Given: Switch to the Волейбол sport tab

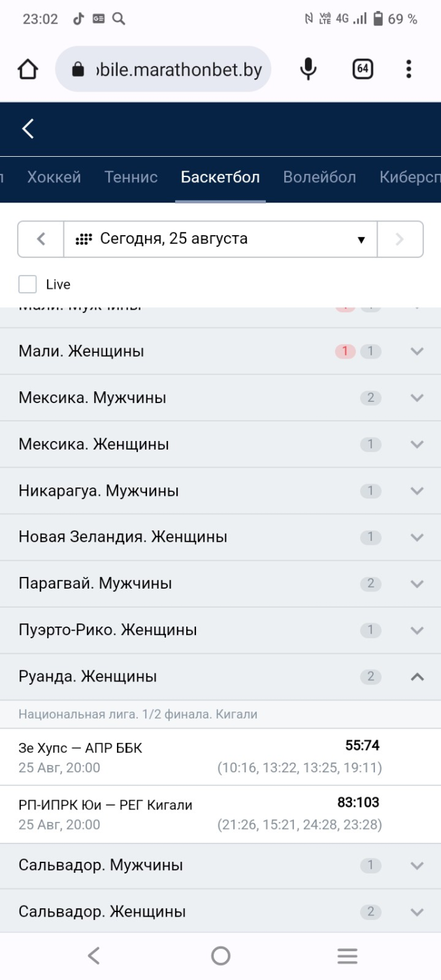Looking at the screenshot, I should pyautogui.click(x=319, y=177).
